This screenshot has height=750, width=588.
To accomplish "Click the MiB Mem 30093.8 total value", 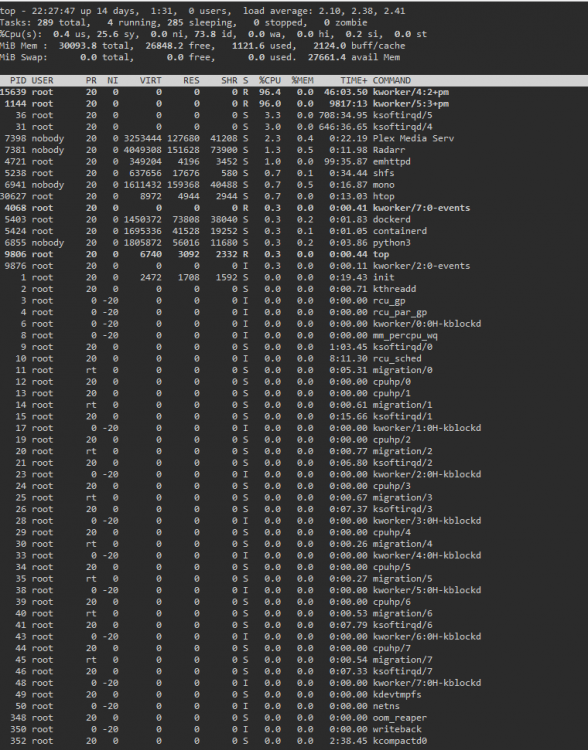I will tap(67, 45).
